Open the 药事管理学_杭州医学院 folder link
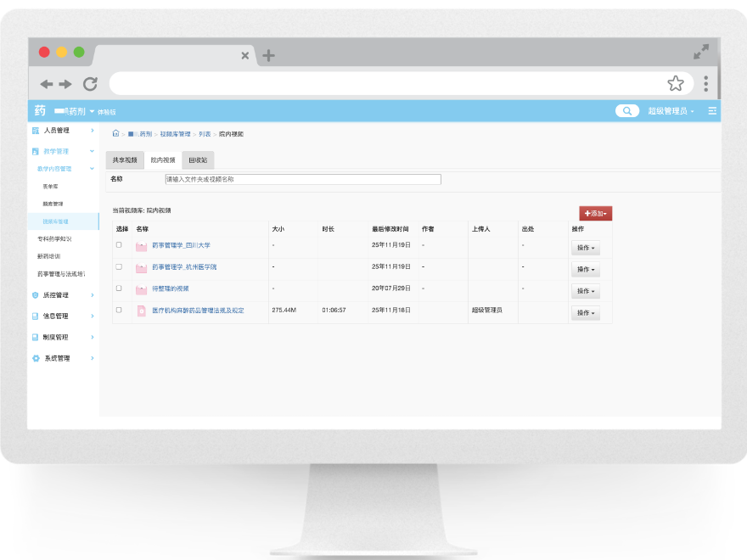 click(184, 267)
